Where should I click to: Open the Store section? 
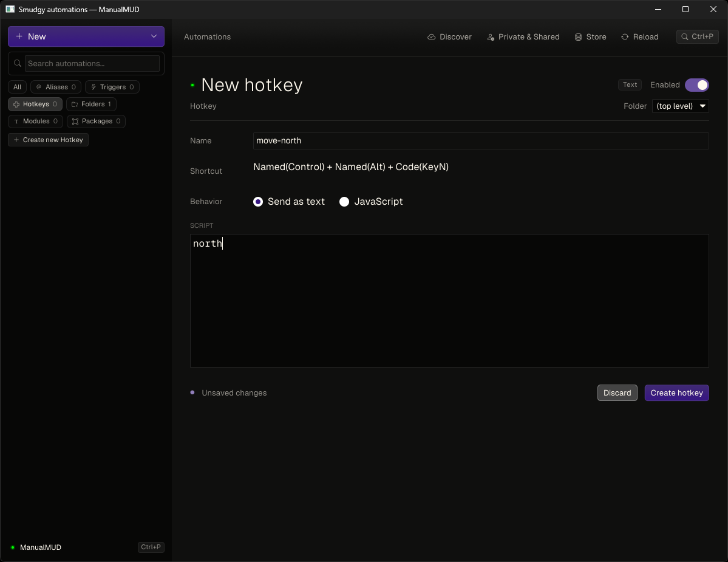[x=591, y=36]
